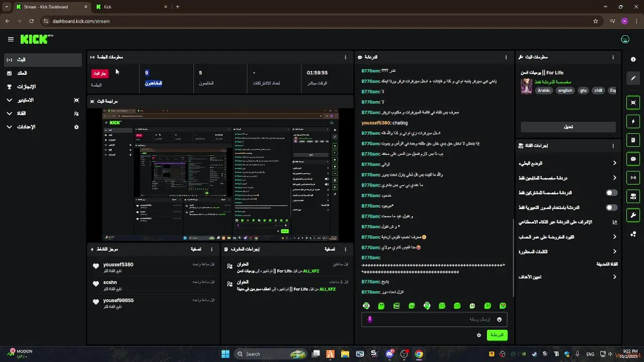Open the Windows Start menu
Viewport: 644px width, 362px height.
(225, 354)
